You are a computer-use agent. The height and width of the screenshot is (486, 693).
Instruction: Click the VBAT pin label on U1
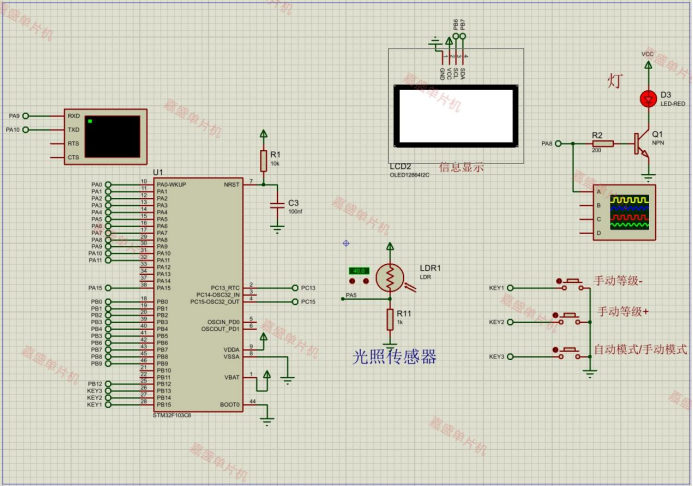point(232,377)
